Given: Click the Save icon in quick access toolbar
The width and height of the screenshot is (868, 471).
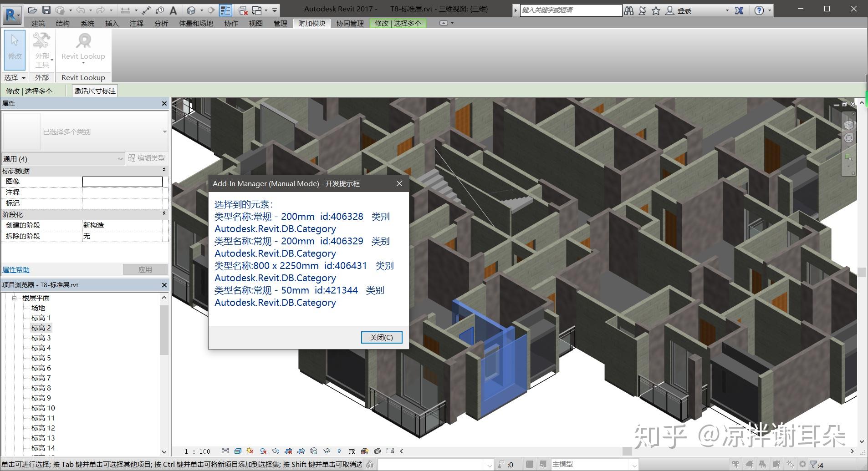Looking at the screenshot, I should pos(46,10).
